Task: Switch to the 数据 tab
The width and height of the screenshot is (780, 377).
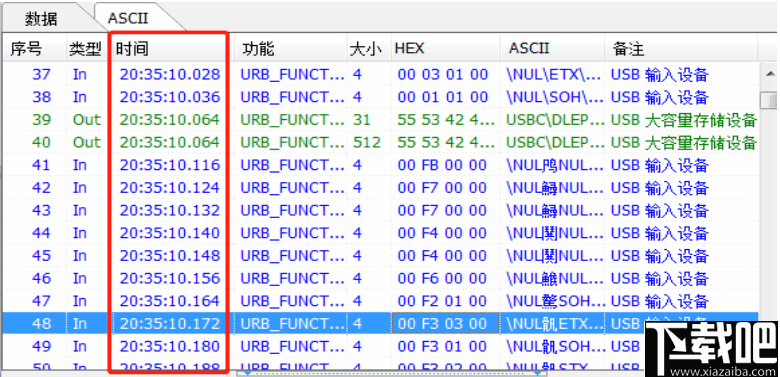Action: point(42,19)
